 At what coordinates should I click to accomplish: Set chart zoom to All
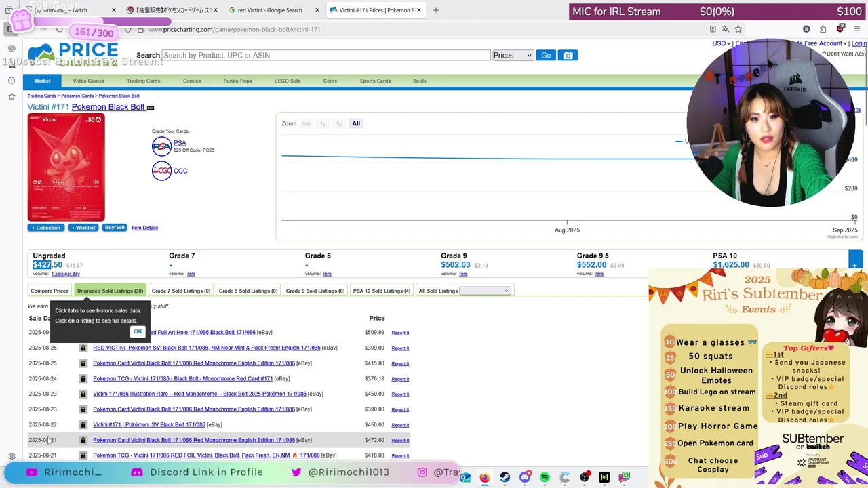[x=356, y=123]
